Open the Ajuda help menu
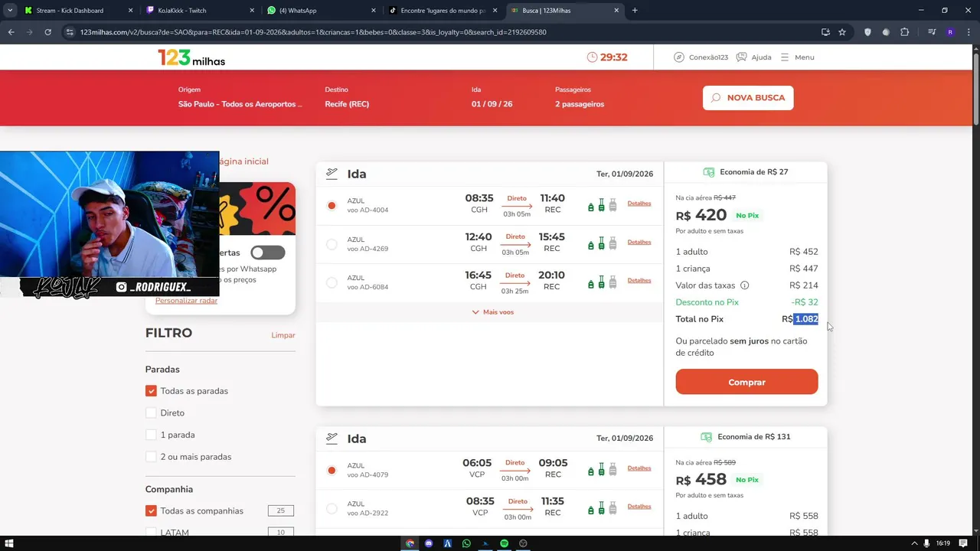Viewport: 980px width, 551px height. tap(753, 57)
